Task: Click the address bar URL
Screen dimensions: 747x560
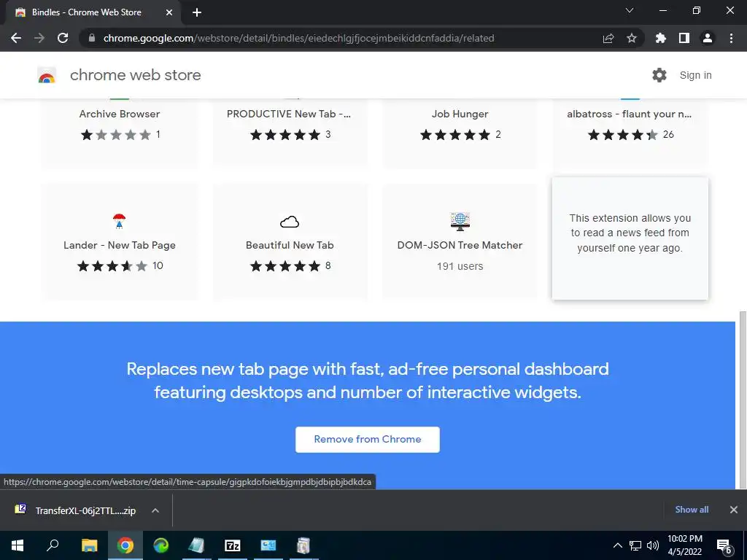Action: tap(298, 38)
